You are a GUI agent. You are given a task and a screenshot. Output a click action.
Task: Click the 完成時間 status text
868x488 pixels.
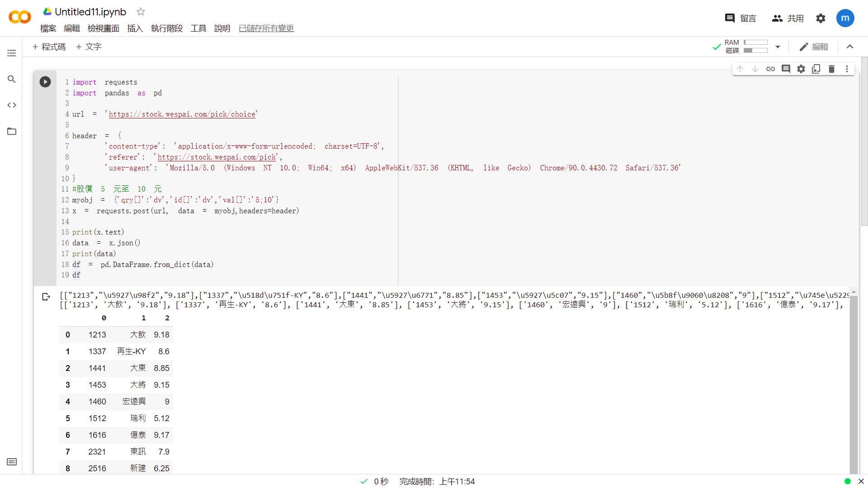click(x=437, y=482)
